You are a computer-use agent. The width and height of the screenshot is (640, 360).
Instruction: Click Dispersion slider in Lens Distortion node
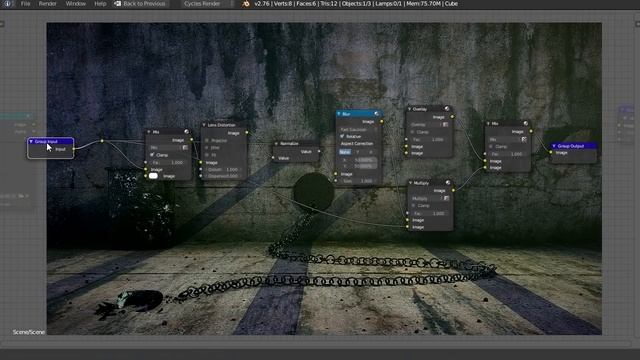pyautogui.click(x=223, y=176)
